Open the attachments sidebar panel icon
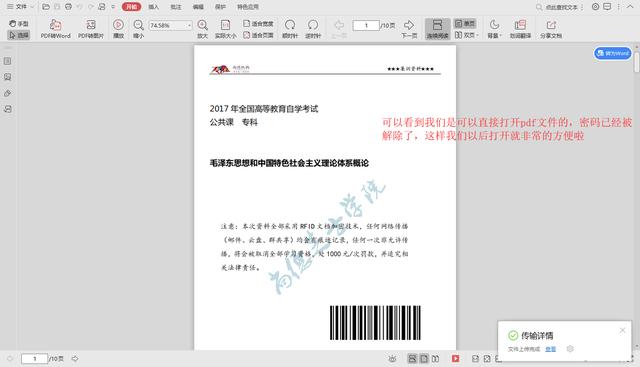The image size is (640, 367). [x=7, y=93]
